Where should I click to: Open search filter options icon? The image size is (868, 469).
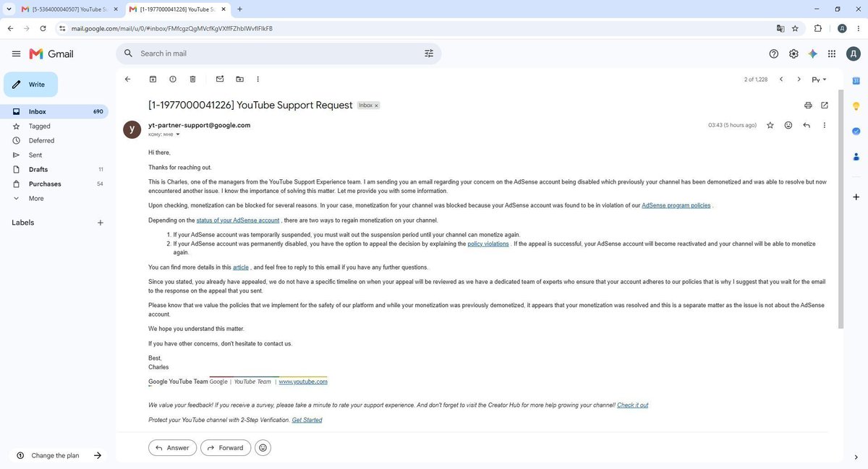(429, 53)
